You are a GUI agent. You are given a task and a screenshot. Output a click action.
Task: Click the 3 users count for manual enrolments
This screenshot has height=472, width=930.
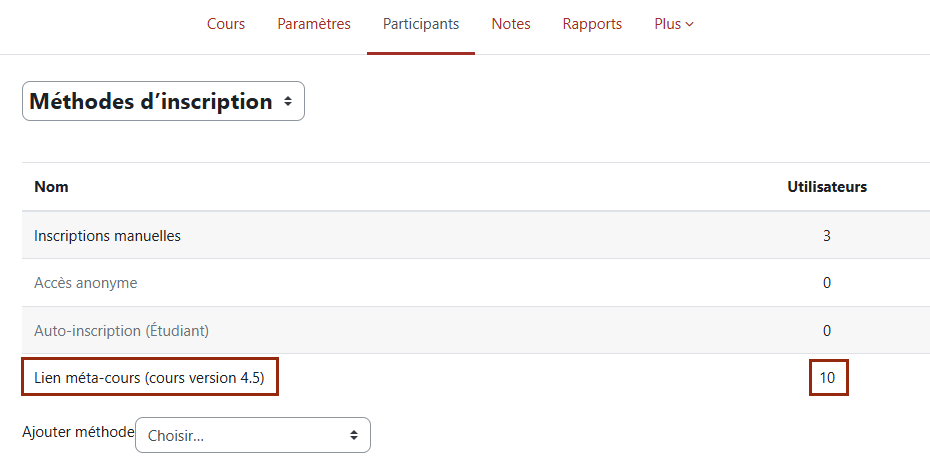tap(827, 235)
